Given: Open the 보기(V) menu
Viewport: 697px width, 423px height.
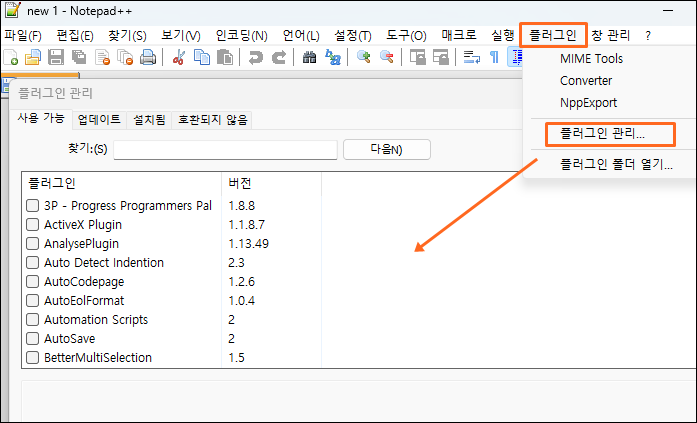Looking at the screenshot, I should pos(180,36).
